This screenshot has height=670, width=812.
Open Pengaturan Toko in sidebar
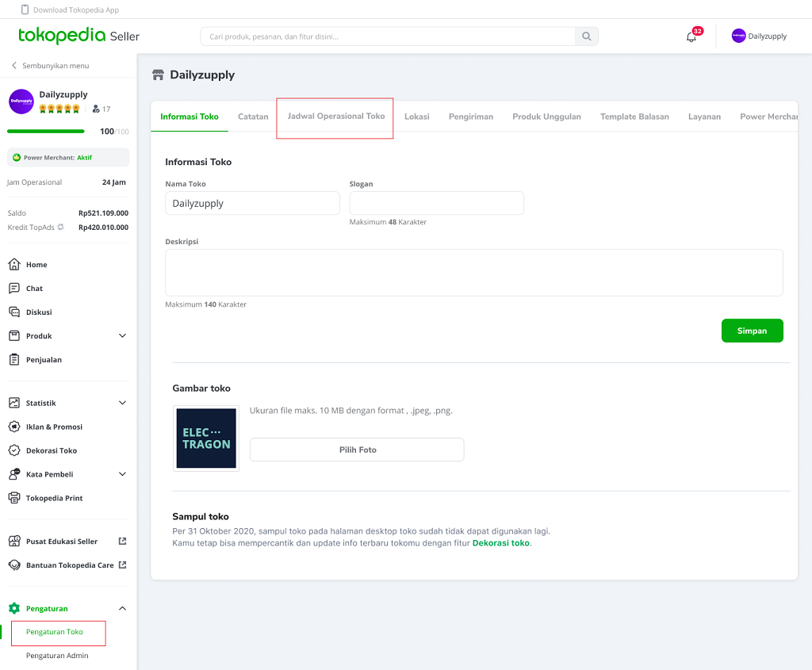55,632
